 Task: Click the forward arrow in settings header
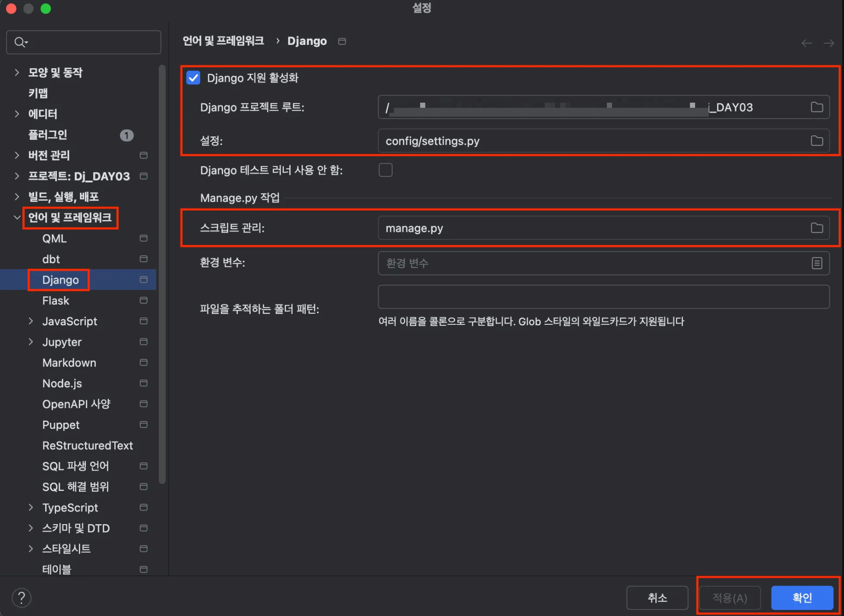pyautogui.click(x=829, y=43)
